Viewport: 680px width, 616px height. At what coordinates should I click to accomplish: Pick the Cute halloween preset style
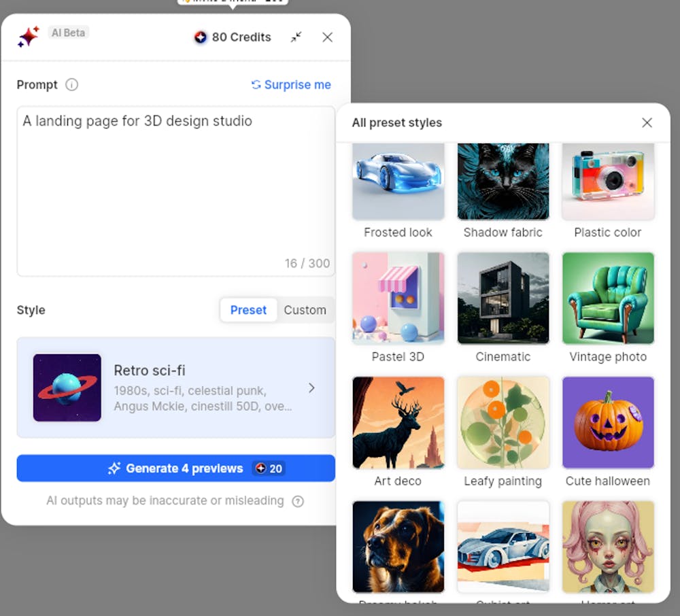(x=608, y=422)
